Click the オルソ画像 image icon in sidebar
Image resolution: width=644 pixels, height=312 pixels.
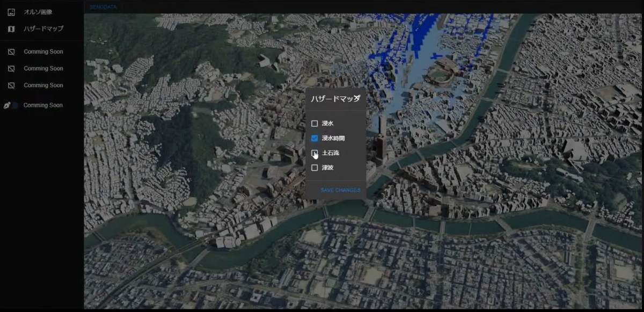(x=11, y=12)
